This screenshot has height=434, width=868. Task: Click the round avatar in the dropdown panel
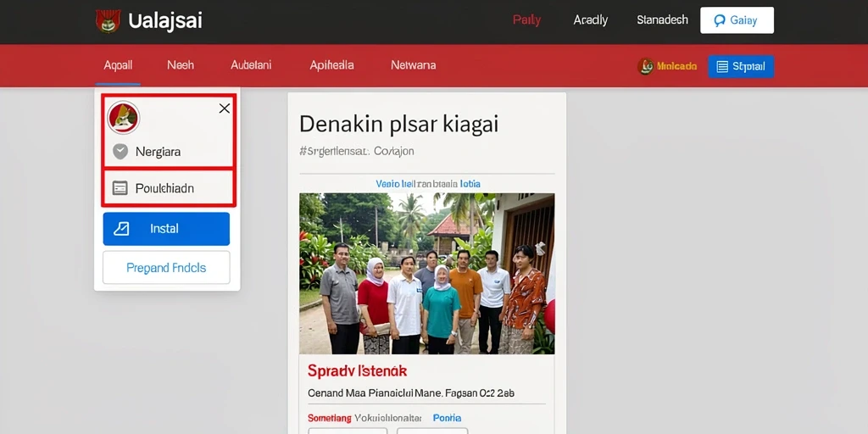pos(123,117)
